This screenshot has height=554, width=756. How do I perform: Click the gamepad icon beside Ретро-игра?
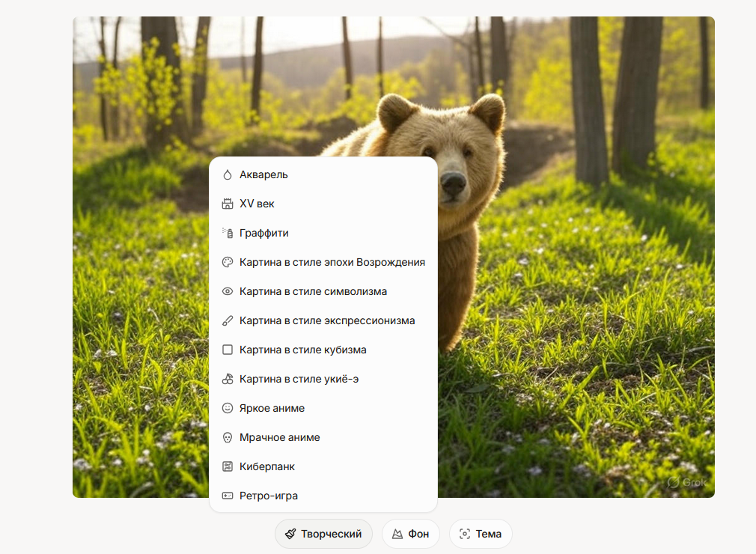228,496
